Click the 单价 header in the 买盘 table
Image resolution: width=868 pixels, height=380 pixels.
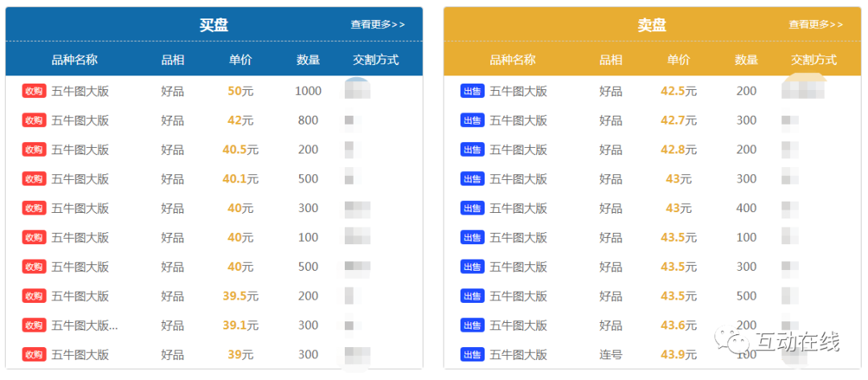[240, 59]
